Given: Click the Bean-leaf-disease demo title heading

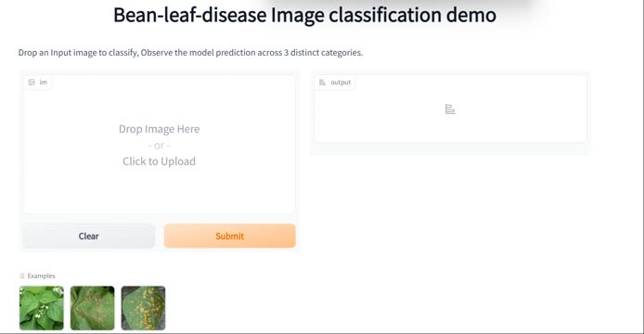Looking at the screenshot, I should pos(304,15).
